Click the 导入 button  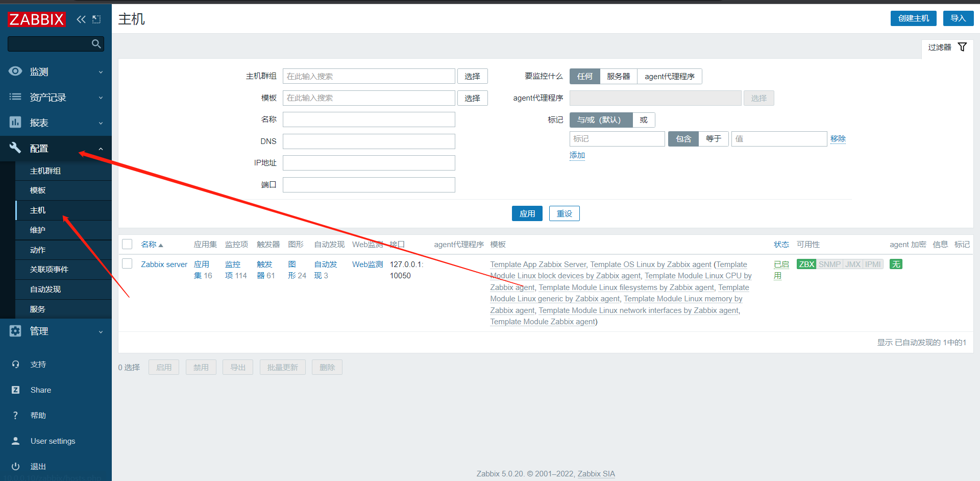958,18
